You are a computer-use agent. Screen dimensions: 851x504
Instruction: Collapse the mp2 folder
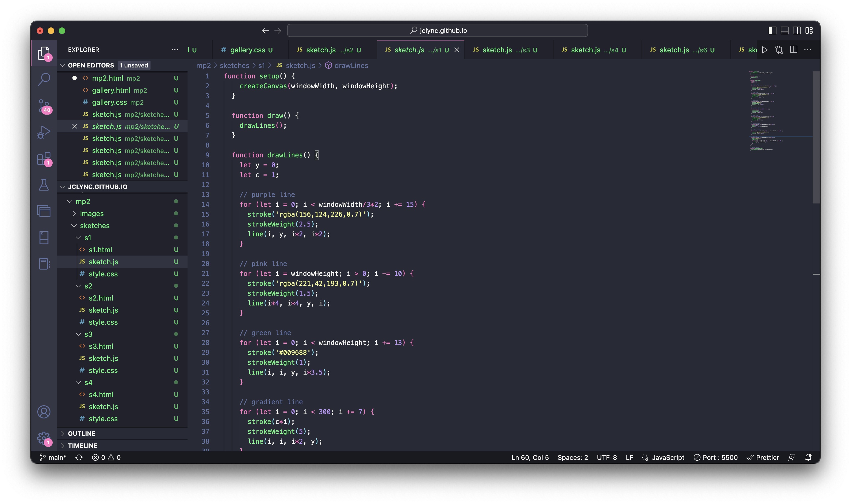pos(70,201)
